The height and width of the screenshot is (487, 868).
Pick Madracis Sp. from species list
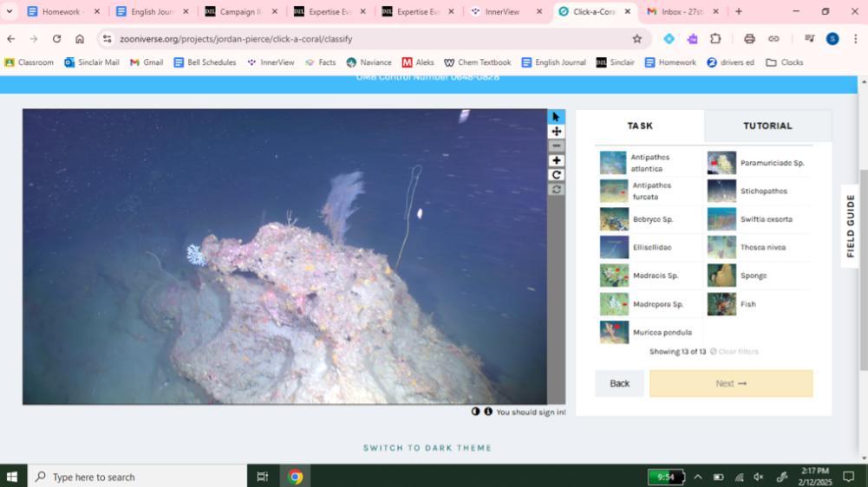(x=649, y=276)
